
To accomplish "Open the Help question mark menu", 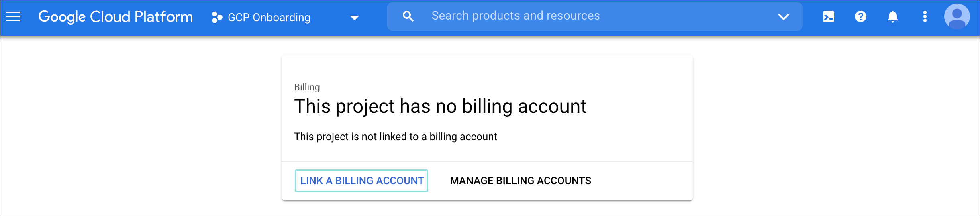I will [860, 17].
